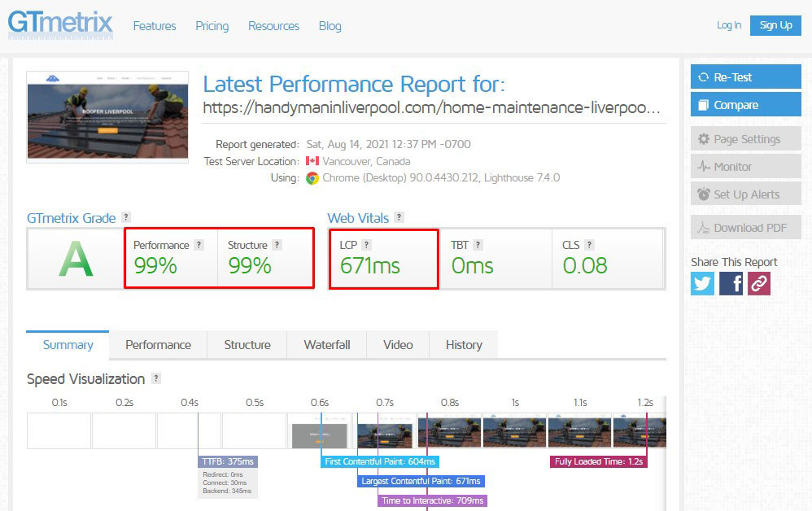Open the TBT help tooltip
The height and width of the screenshot is (511, 812).
[x=478, y=243]
